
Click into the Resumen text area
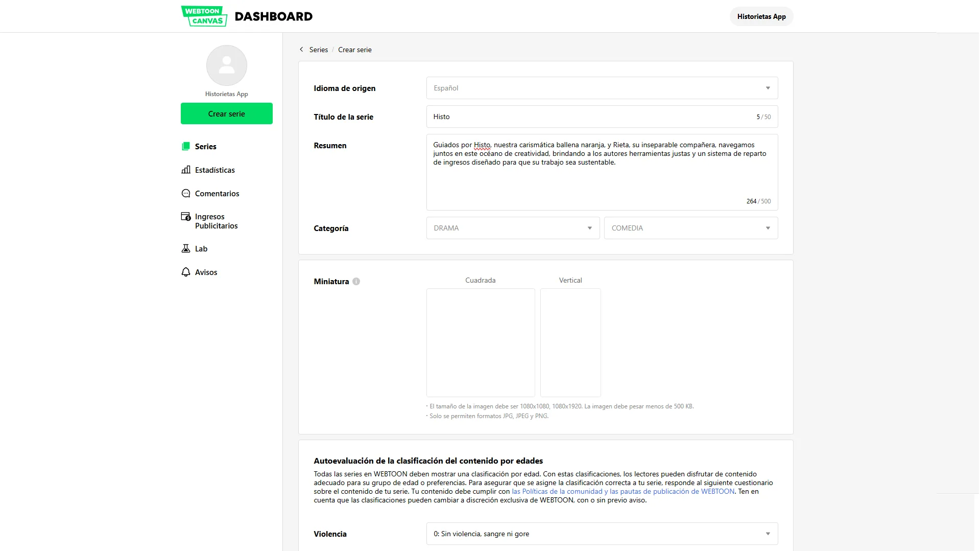pyautogui.click(x=602, y=172)
